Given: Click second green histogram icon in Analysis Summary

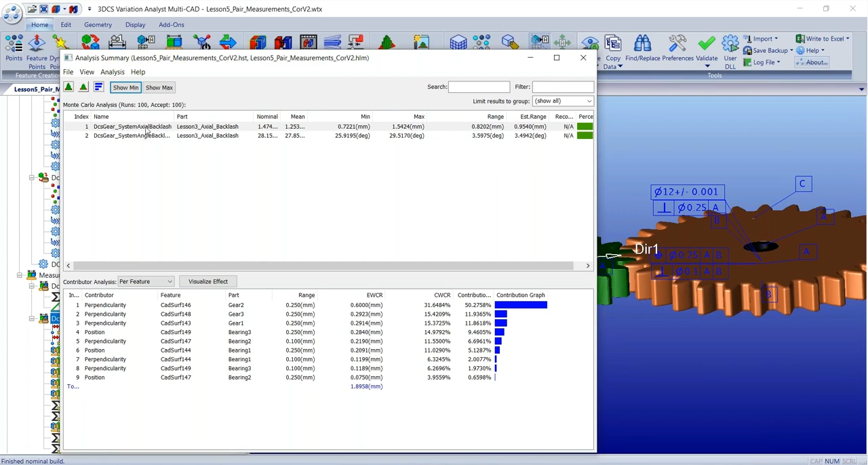Looking at the screenshot, I should coord(83,87).
